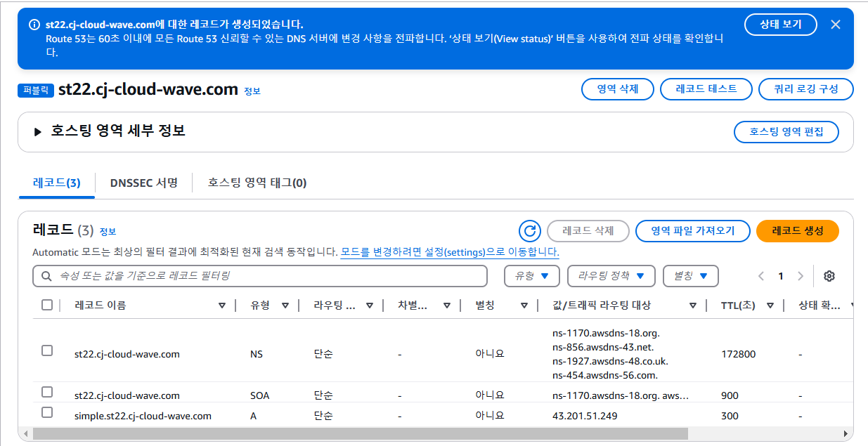Click NS type cell
This screenshot has width=868, height=446.
[257, 354]
